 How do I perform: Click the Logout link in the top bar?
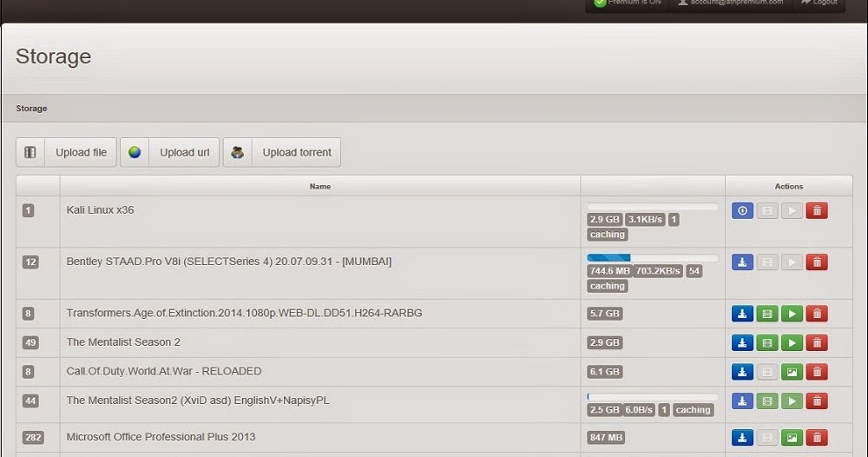tap(819, 3)
